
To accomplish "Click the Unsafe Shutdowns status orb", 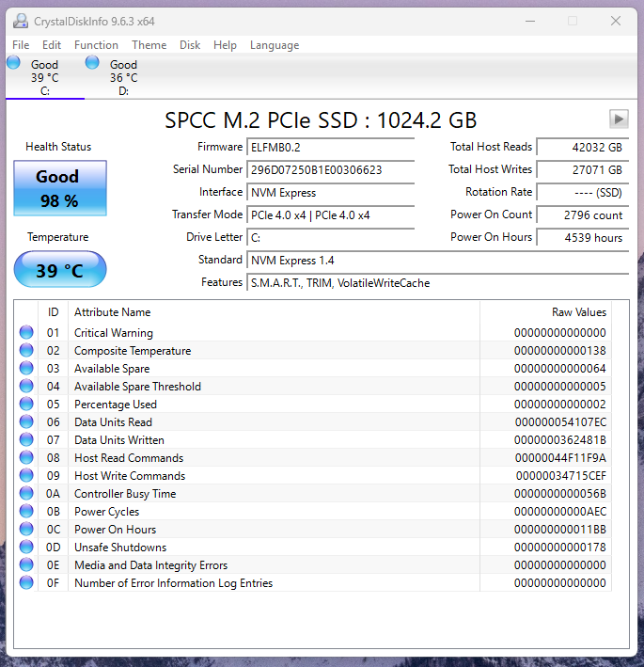I will point(26,547).
